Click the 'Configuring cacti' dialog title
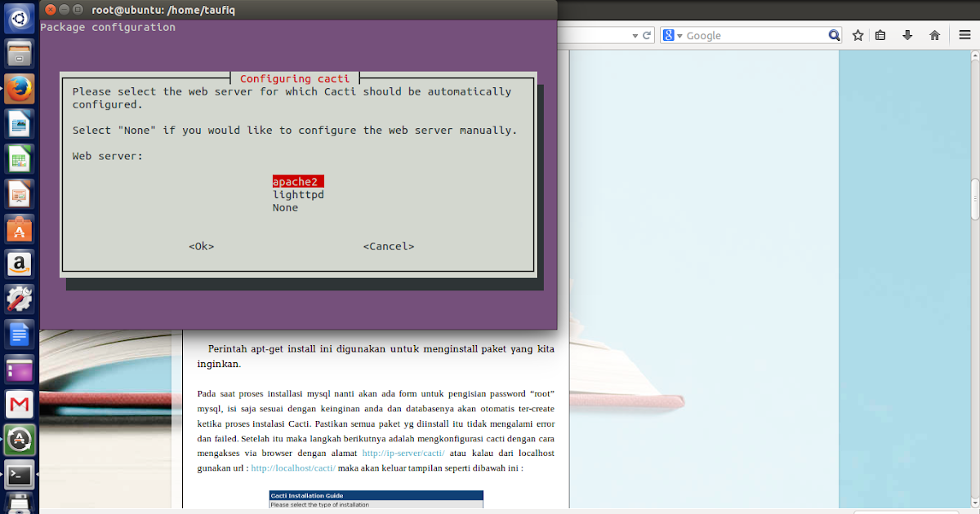Viewport: 980px width, 514px height. pyautogui.click(x=295, y=78)
